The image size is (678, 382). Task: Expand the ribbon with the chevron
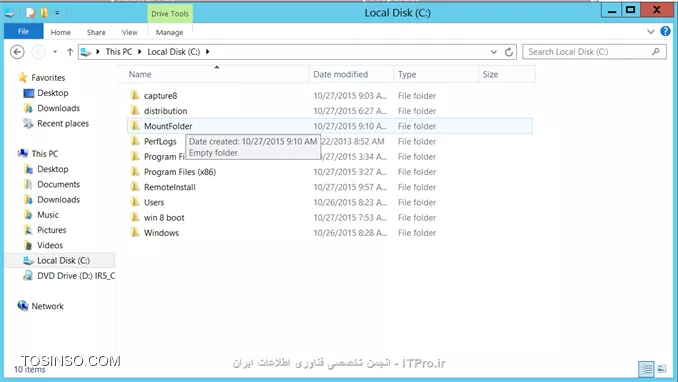tap(650, 32)
